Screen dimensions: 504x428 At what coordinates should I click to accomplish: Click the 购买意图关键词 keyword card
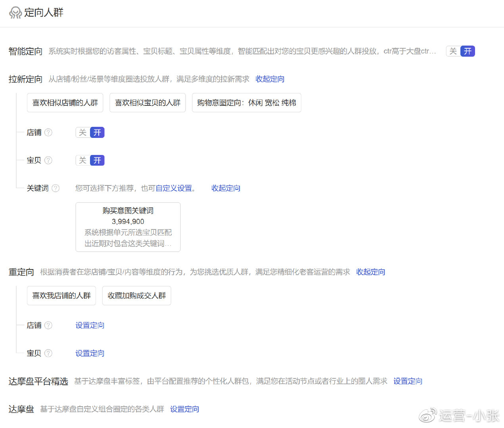coord(128,227)
